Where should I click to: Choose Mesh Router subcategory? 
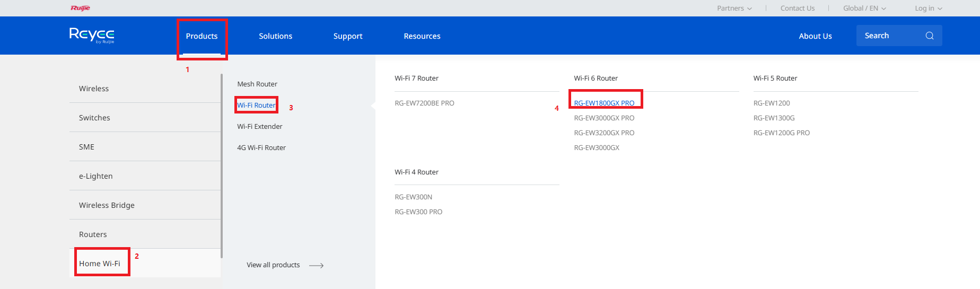[257, 84]
